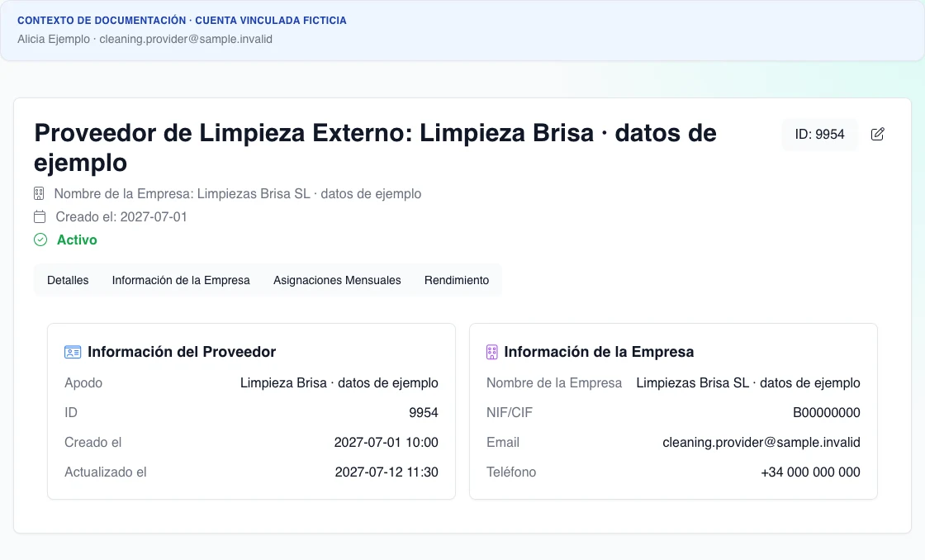Click the green check icon beside Activo
Screen dimensions: 925x560
point(40,240)
